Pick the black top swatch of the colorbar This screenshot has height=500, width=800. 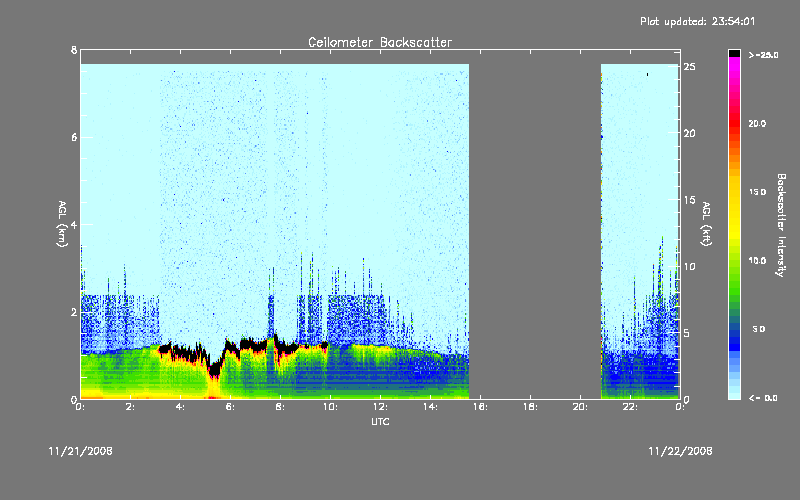pyautogui.click(x=734, y=53)
